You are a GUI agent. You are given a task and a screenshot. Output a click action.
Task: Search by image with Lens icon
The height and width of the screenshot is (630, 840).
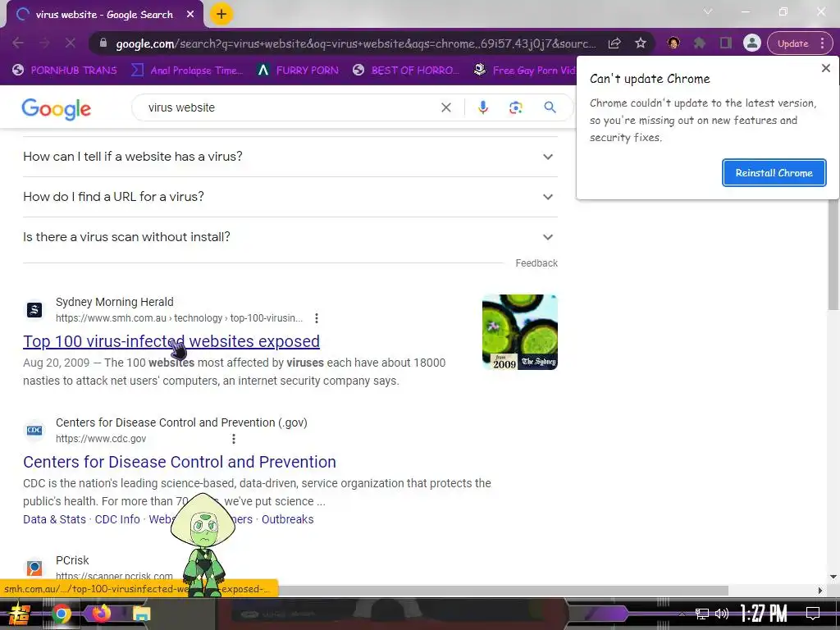coord(515,107)
